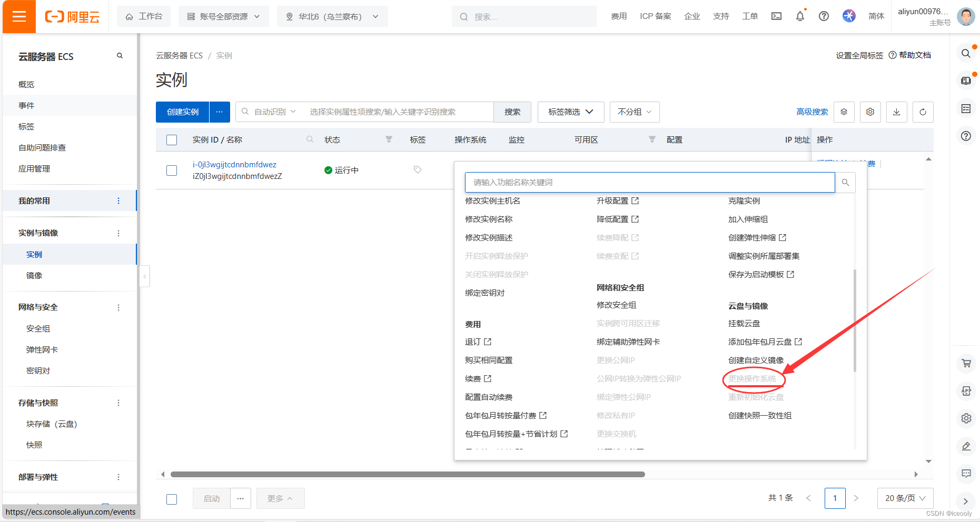This screenshot has height=522, width=980.
Task: Click the 创建实例 button
Action: pos(183,112)
